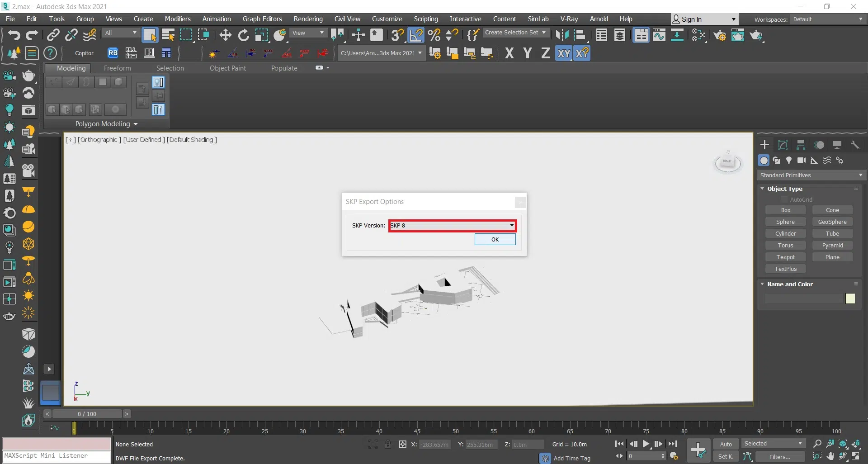Select the Cameras category icon
Screen dimensions: 868x464
coord(802,160)
